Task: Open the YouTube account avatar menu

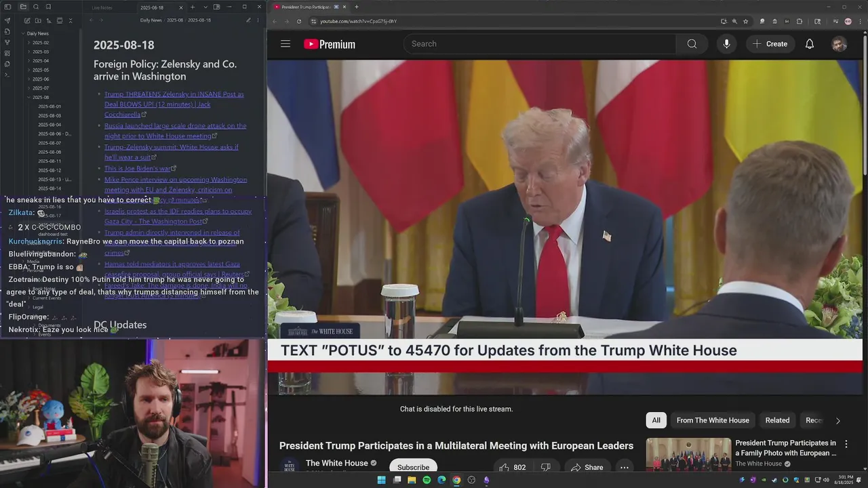Action: coord(840,44)
